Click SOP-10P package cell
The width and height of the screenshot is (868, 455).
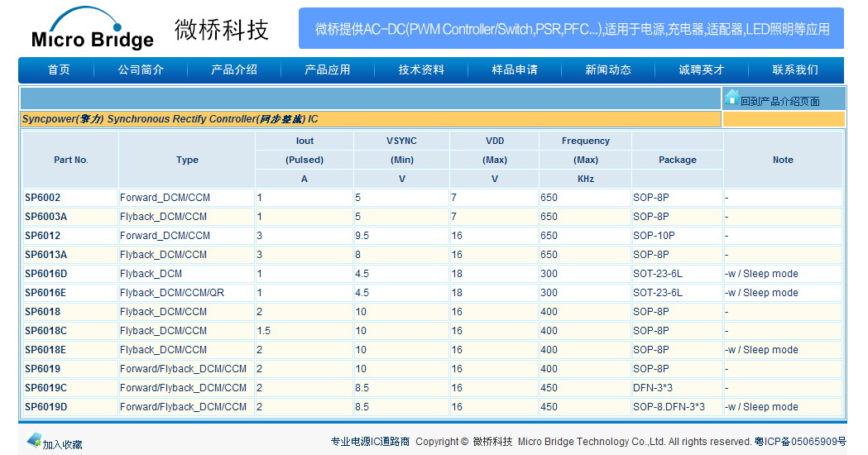click(x=654, y=235)
